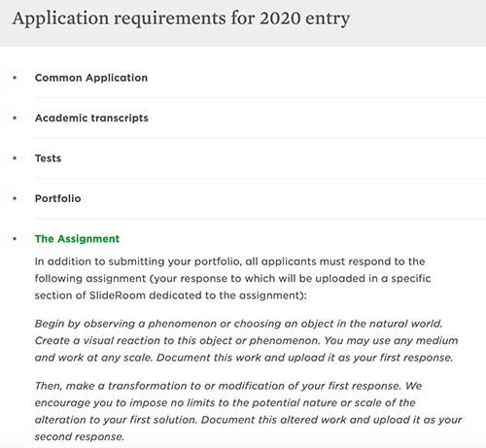Expand the Academic transcripts section

click(91, 118)
